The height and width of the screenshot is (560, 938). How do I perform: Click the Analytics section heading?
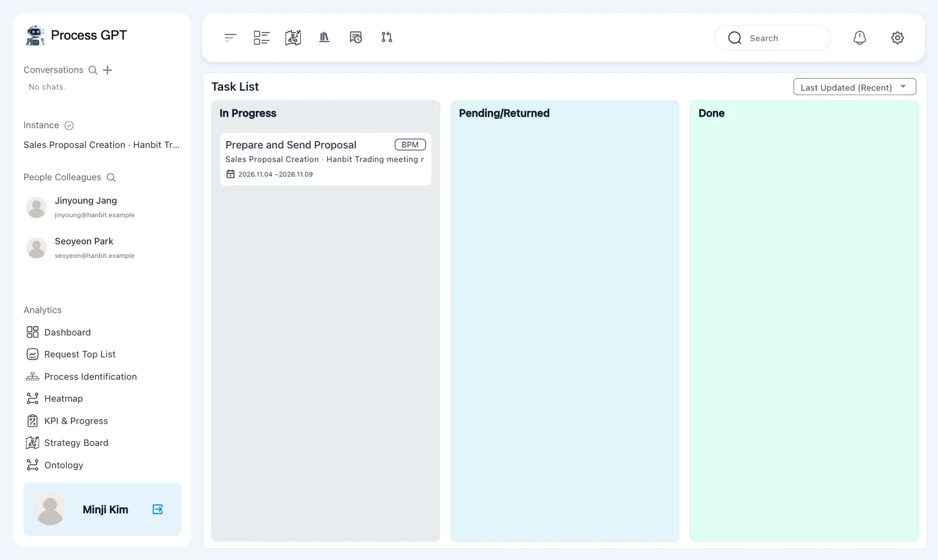coord(42,310)
